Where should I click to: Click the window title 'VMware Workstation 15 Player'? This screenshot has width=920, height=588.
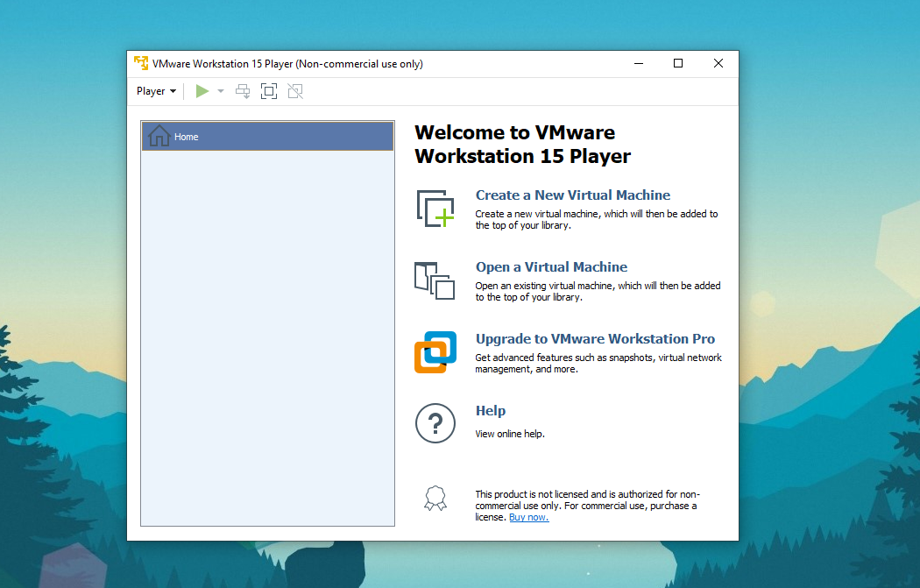pos(223,63)
